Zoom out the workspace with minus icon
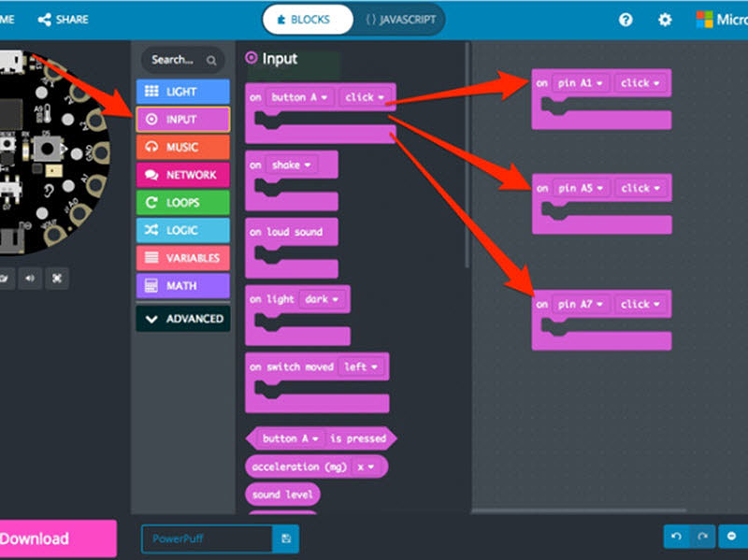The height and width of the screenshot is (560, 748). (x=732, y=538)
